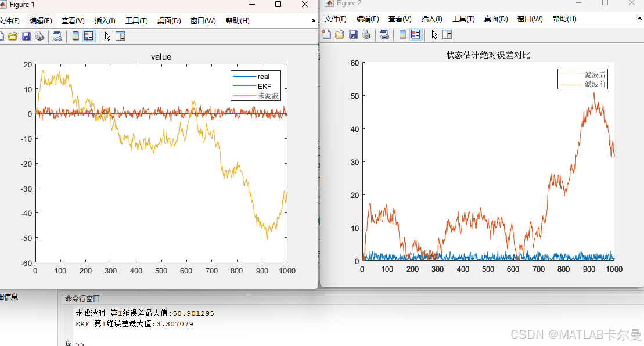The height and width of the screenshot is (346, 644).
Task: Minimize the Figure 1 window
Action: point(252,5)
